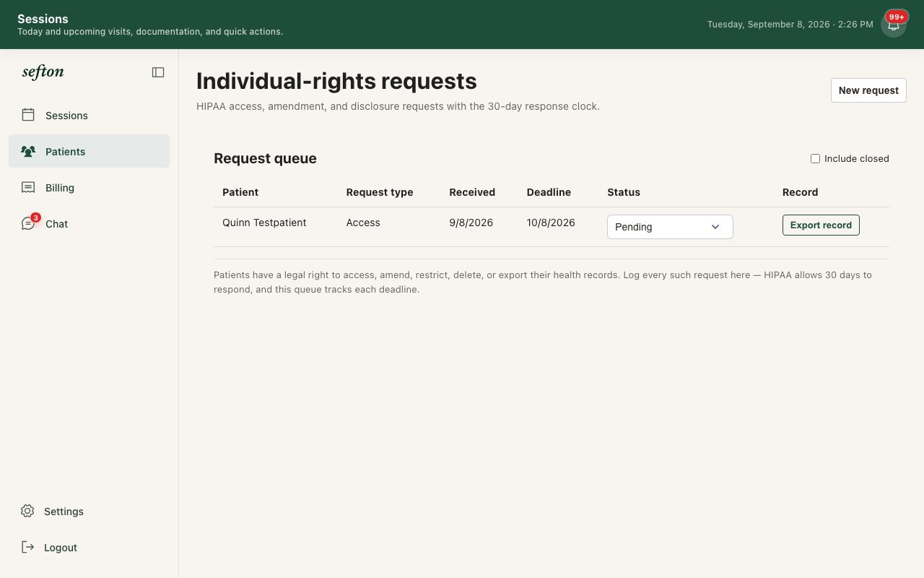This screenshot has width=924, height=578.
Task: Click the Sessions title in top banner
Action: (43, 19)
